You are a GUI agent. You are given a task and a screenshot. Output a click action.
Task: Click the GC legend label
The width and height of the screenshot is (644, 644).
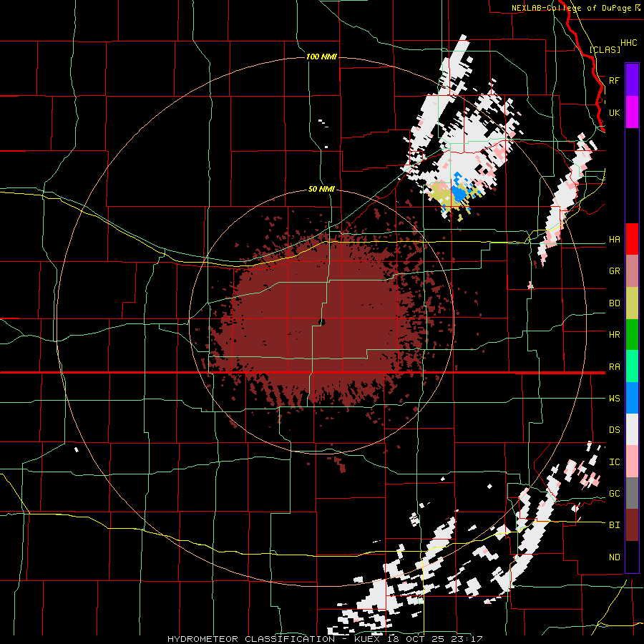click(x=614, y=494)
